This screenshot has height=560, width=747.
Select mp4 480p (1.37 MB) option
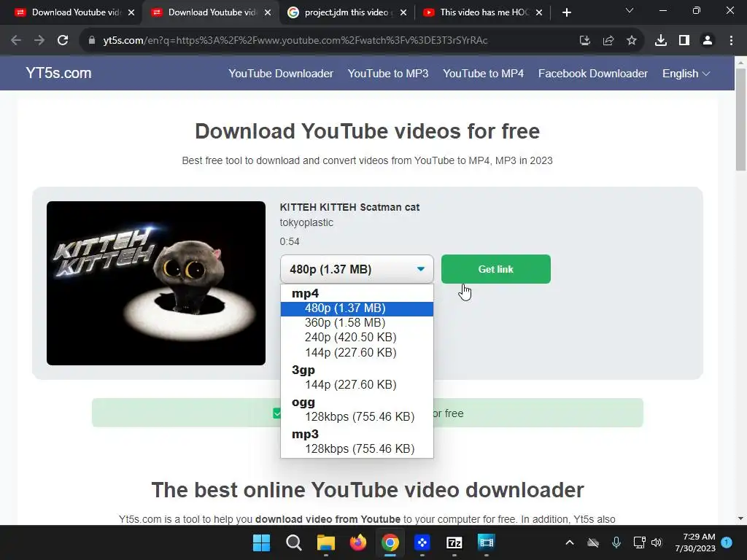[357, 308]
